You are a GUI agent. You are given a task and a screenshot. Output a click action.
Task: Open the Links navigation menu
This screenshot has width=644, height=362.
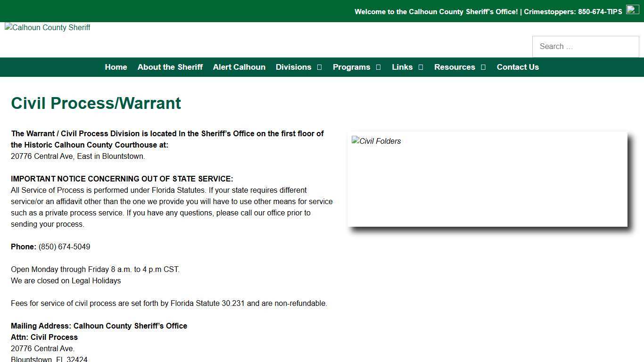coord(402,67)
